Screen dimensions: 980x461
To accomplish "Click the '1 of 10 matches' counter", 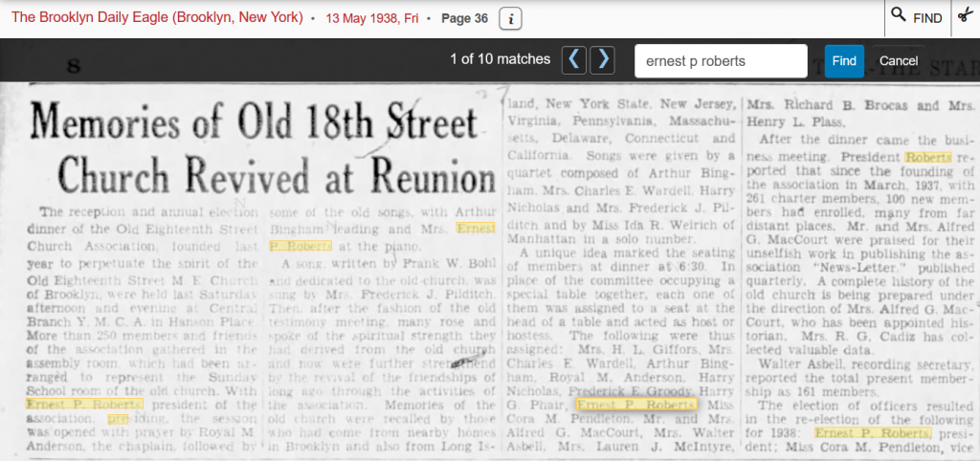I will pyautogui.click(x=500, y=60).
